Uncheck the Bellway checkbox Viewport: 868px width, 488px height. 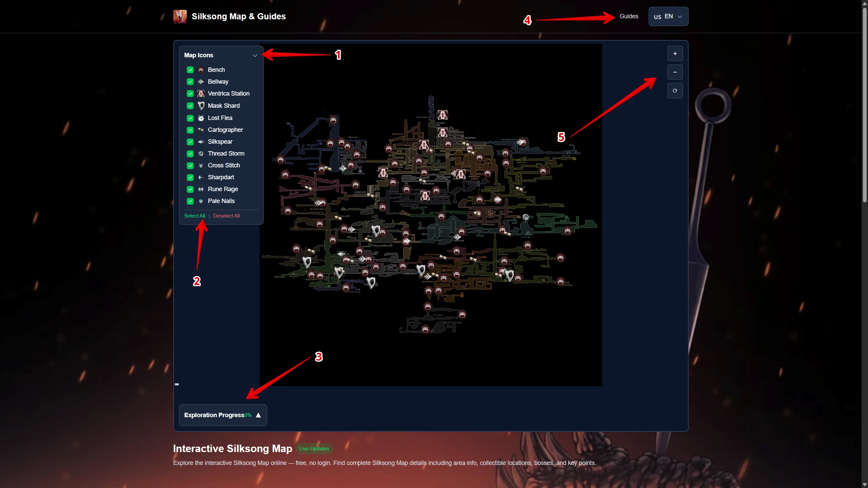[190, 82]
